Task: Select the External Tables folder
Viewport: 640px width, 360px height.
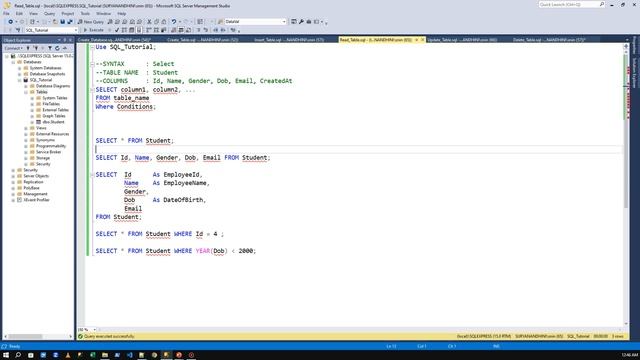Action: (56, 110)
